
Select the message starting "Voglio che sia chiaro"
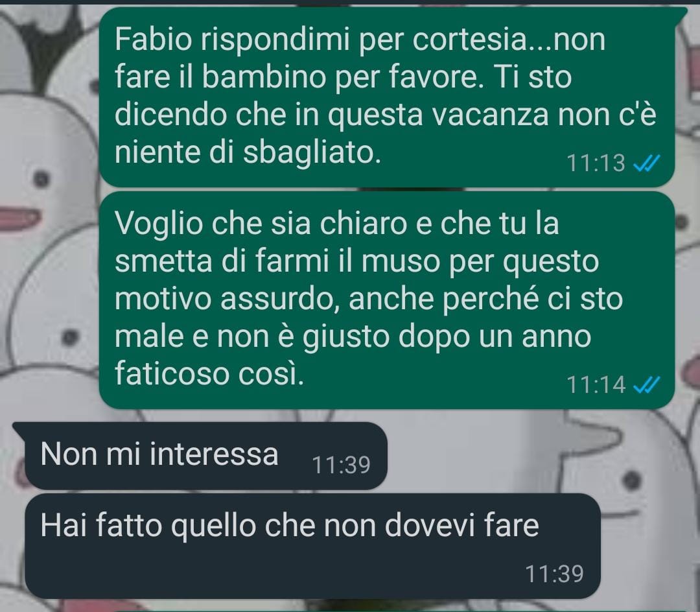(x=386, y=300)
